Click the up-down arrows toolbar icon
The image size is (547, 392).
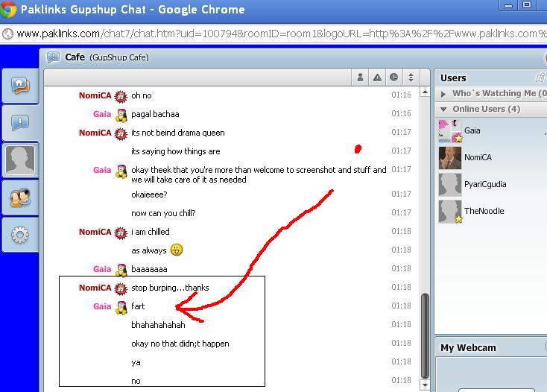[410, 78]
